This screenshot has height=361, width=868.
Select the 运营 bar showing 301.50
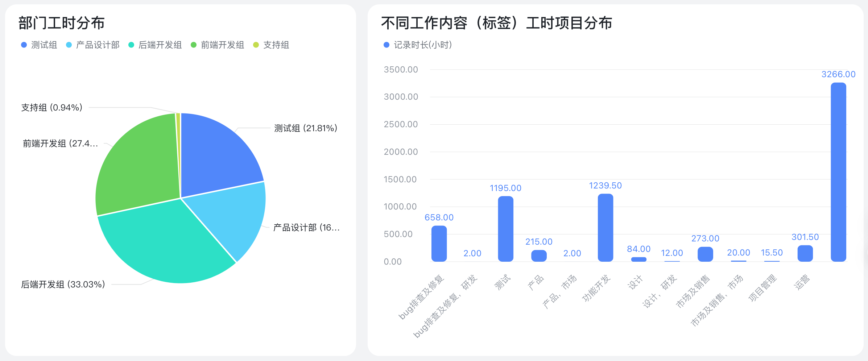click(x=805, y=253)
